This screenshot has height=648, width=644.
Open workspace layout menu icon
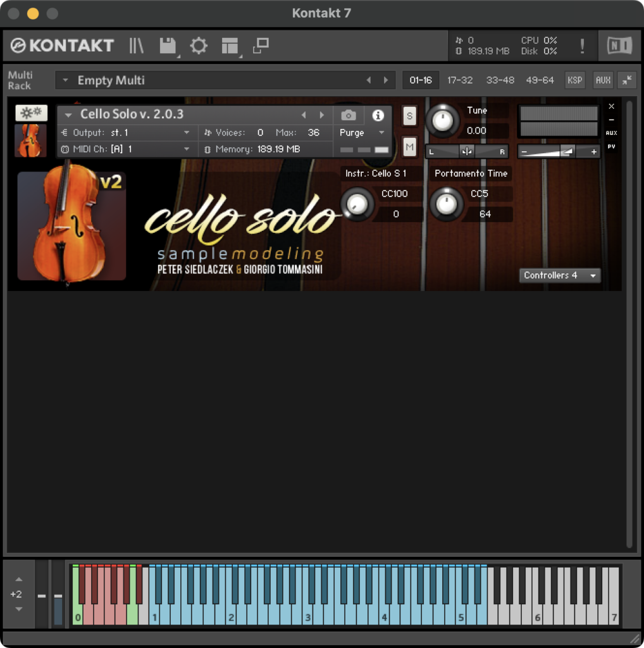coord(230,46)
